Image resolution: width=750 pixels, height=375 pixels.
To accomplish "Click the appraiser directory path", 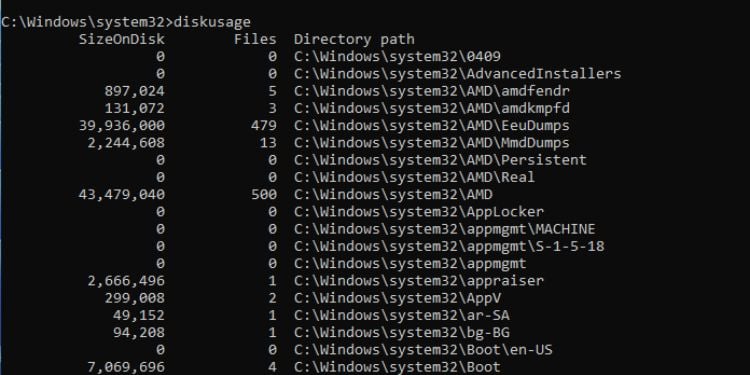I will 419,281.
